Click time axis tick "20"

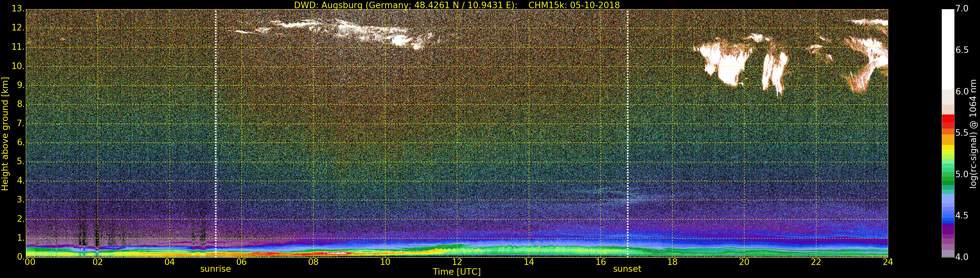pyautogui.click(x=744, y=262)
